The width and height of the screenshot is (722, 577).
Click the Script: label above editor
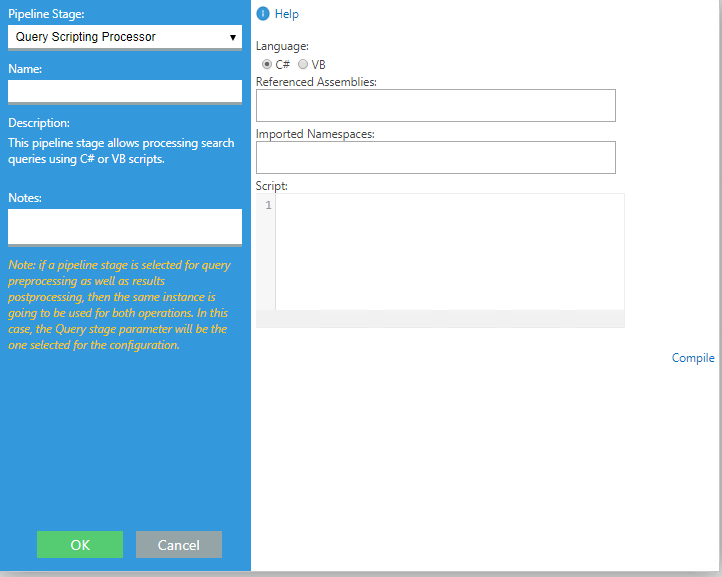[x=272, y=186]
